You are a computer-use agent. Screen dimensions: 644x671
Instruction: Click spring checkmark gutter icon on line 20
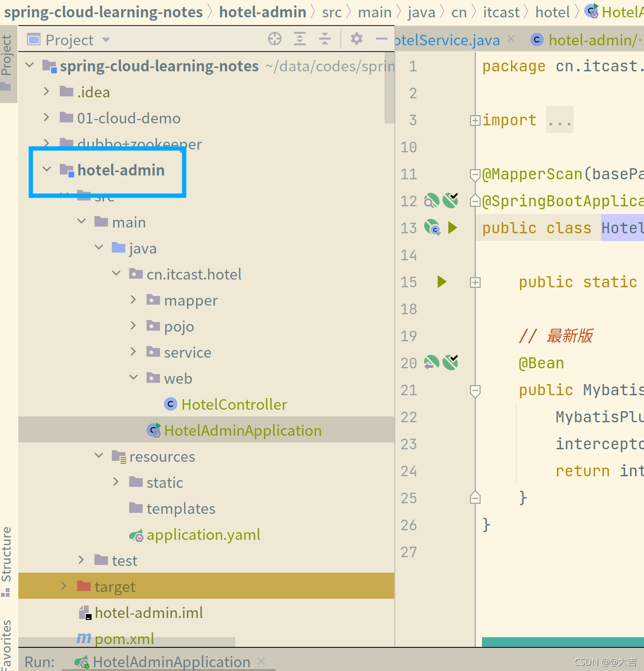[451, 362]
